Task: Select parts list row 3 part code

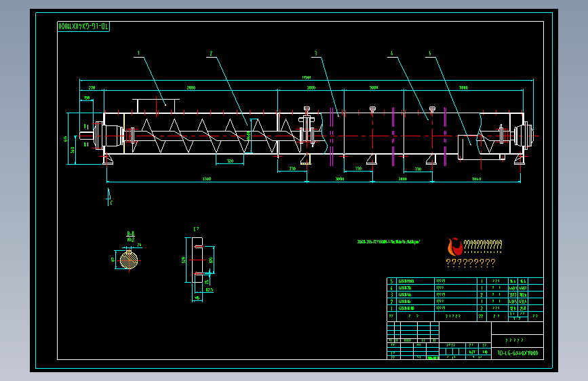Action: (x=405, y=295)
